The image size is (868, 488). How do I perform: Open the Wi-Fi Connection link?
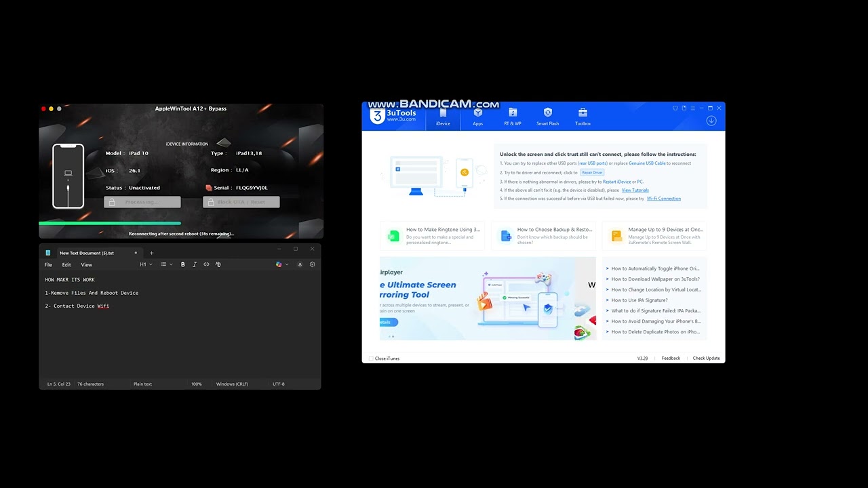664,199
